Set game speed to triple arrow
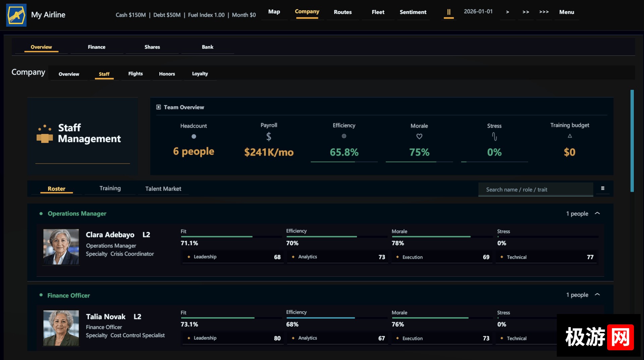644x360 pixels. (x=544, y=12)
